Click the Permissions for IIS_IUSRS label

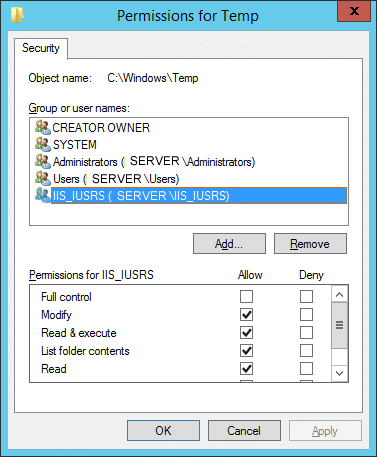[91, 275]
